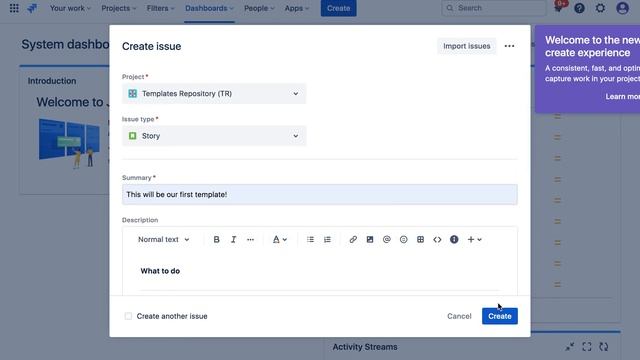Screen dimensions: 640x360
Task: Click the top navigation Create button
Action: [338, 8]
